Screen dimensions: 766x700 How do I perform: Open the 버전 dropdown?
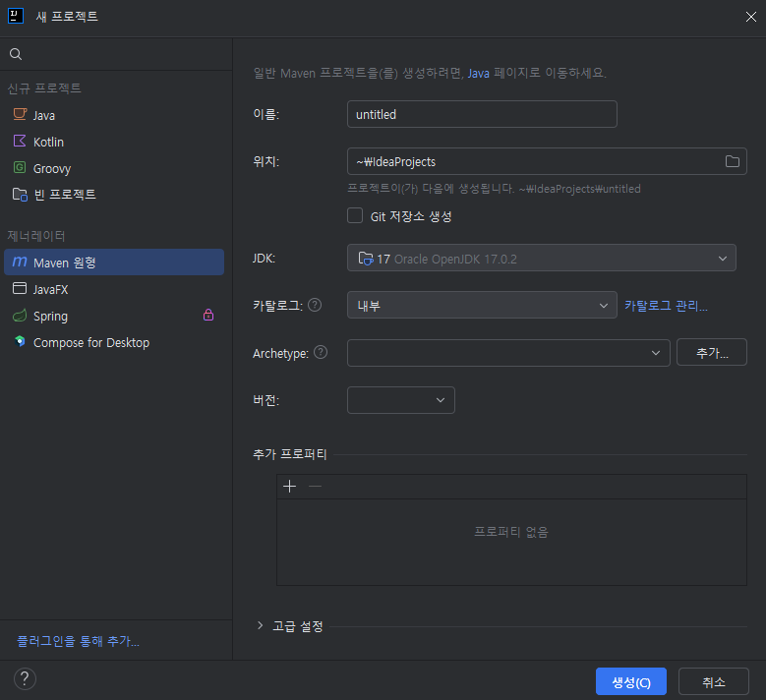tap(400, 400)
